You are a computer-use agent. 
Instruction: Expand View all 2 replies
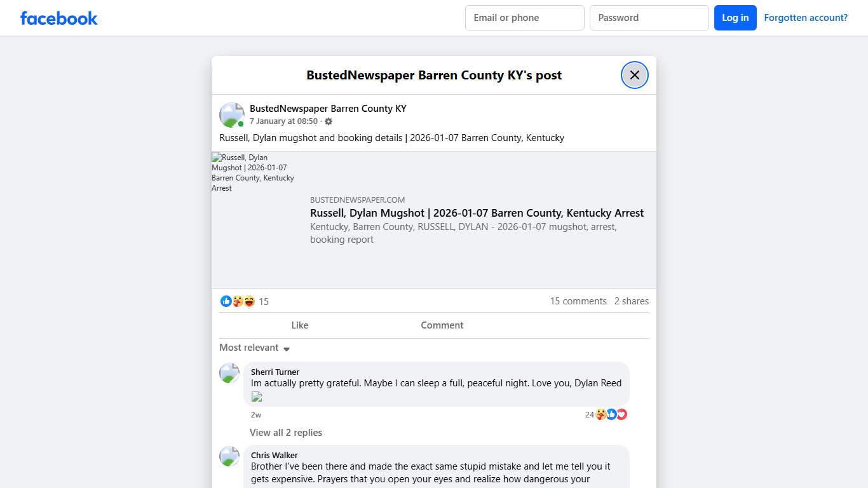pos(286,433)
